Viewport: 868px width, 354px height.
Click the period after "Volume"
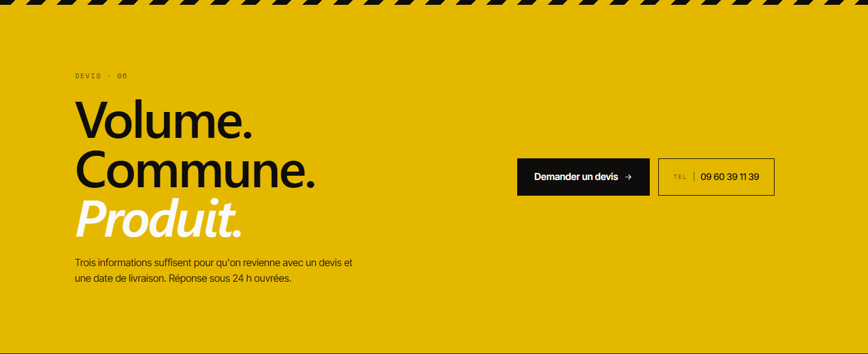point(247,137)
